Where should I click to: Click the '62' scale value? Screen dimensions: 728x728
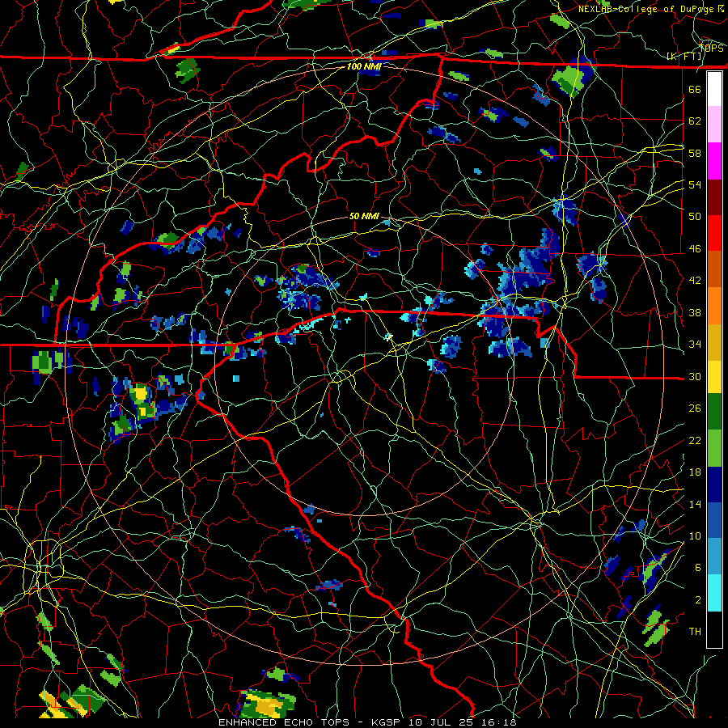(x=695, y=121)
